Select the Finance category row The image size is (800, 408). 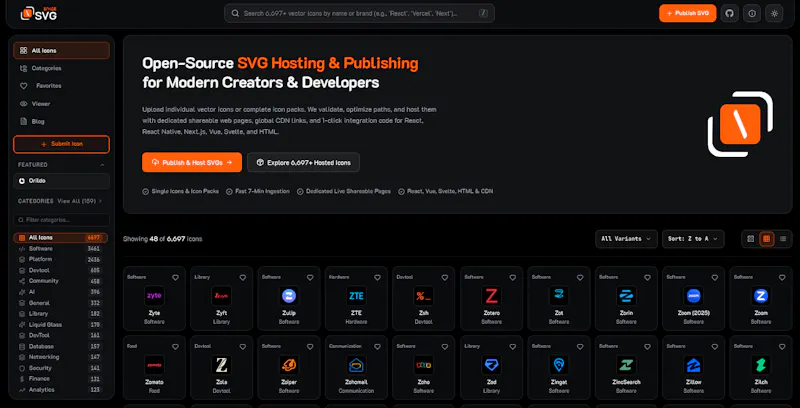tap(60, 379)
